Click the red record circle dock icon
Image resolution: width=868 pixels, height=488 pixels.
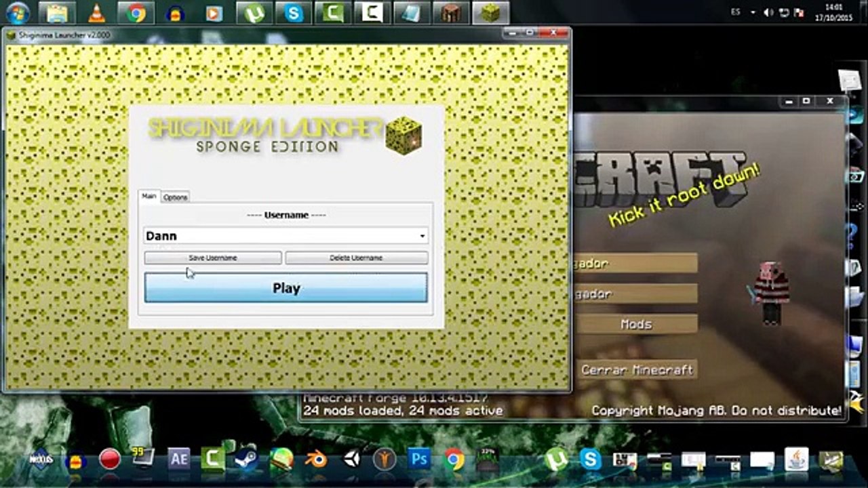pyautogui.click(x=110, y=459)
